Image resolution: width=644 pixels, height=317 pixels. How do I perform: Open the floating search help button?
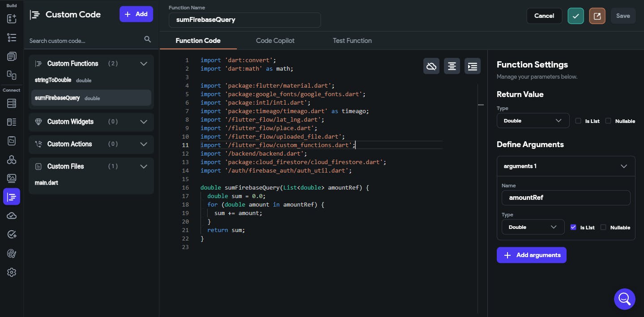tap(624, 299)
